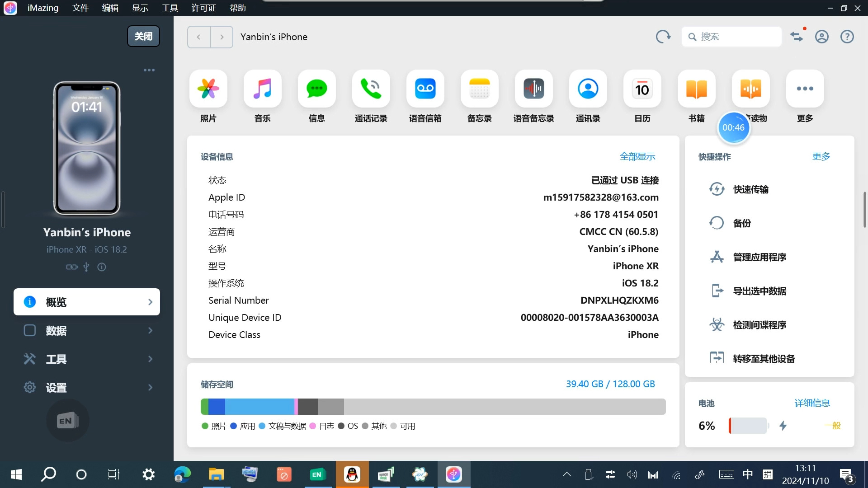Open the 备忘录 Notes icon
Image resolution: width=868 pixels, height=488 pixels.
[x=479, y=89]
